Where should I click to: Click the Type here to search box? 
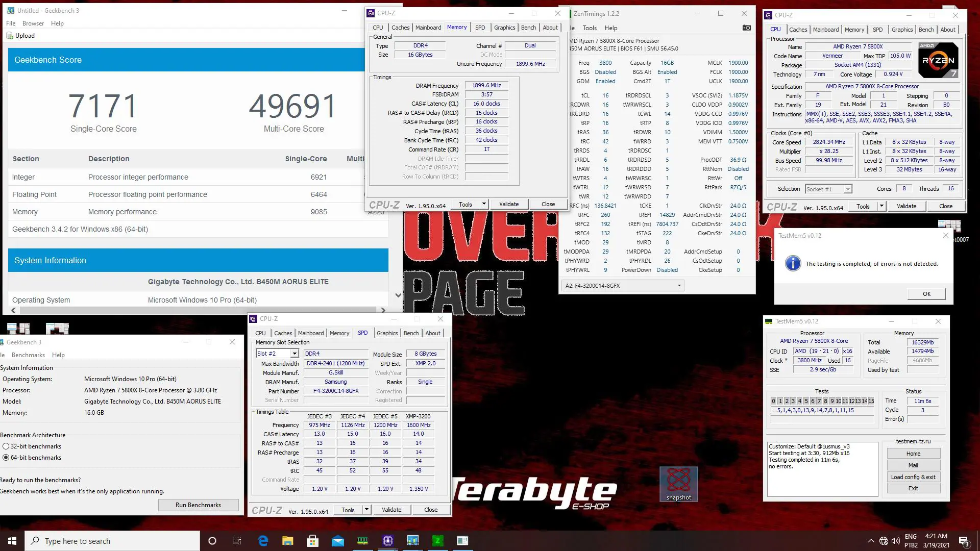point(112,541)
